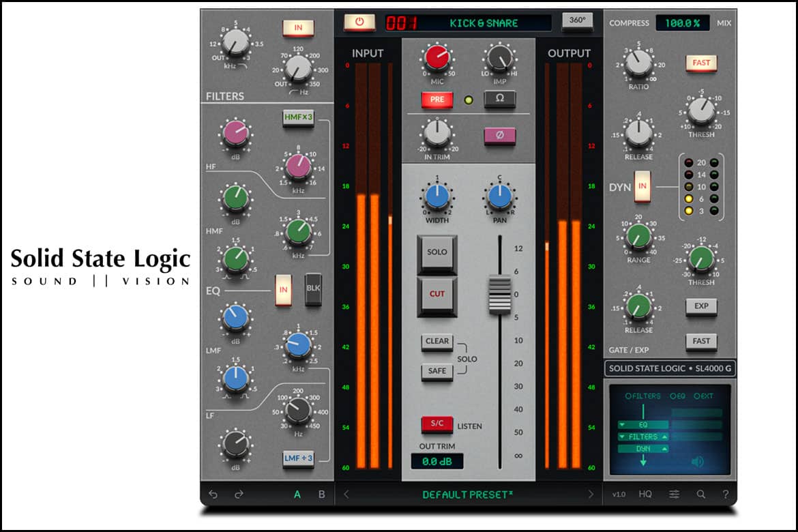Click the blue WIDTH knob
The height and width of the screenshot is (532, 798).
point(437,197)
